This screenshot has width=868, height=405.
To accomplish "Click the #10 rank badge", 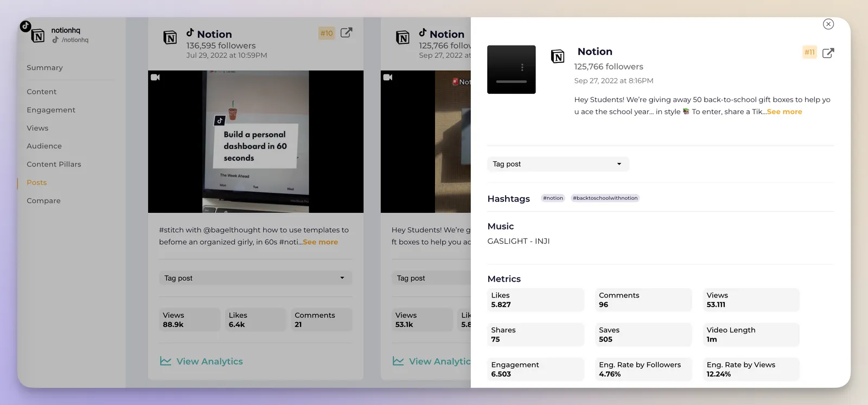I will (x=327, y=33).
